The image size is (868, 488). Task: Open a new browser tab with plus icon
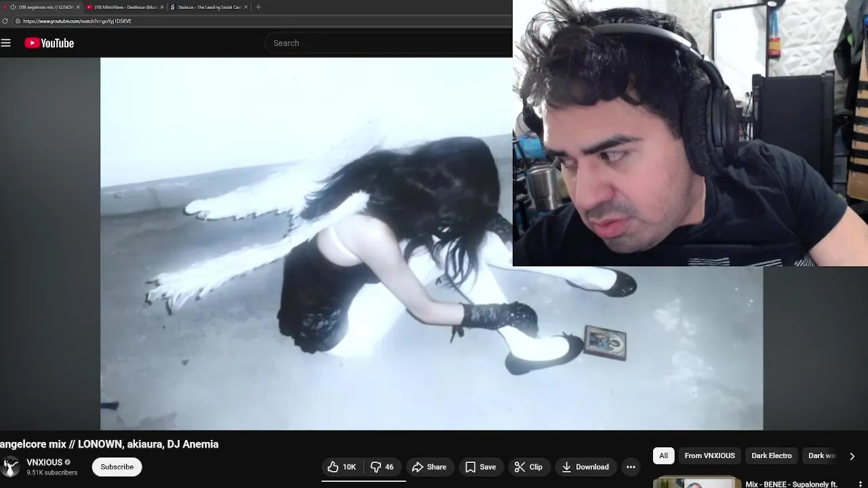(x=258, y=7)
